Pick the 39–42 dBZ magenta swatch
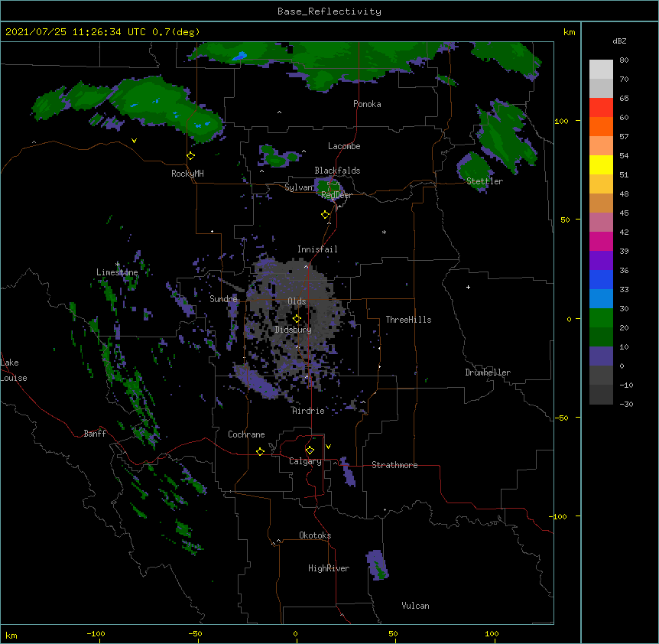The image size is (659, 644). 601,241
